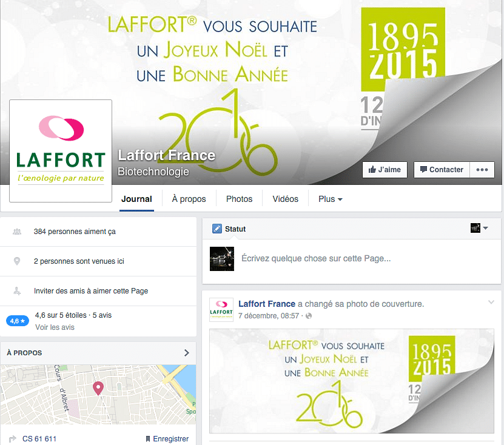
Task: Open the three-dots more options menu
Action: [482, 170]
